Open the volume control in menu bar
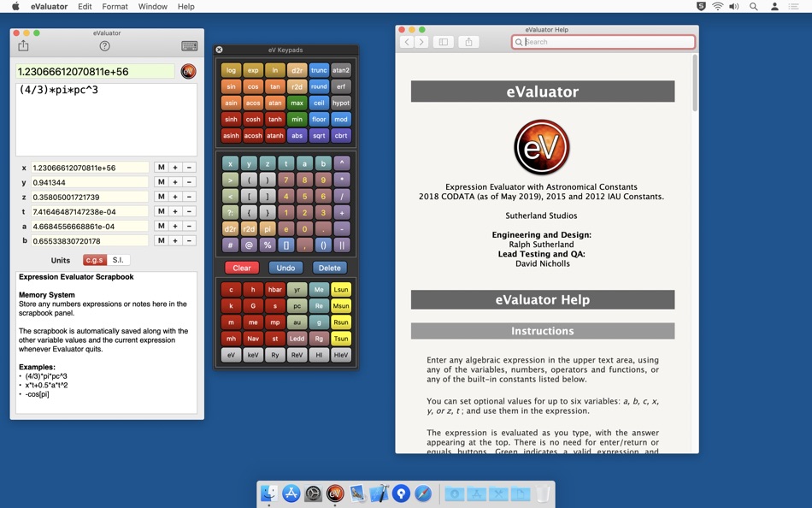Viewport: 812px width, 508px height. click(x=734, y=6)
